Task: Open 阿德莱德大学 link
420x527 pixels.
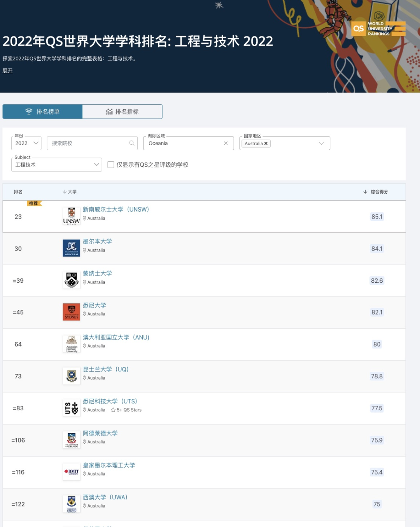Action: click(100, 433)
